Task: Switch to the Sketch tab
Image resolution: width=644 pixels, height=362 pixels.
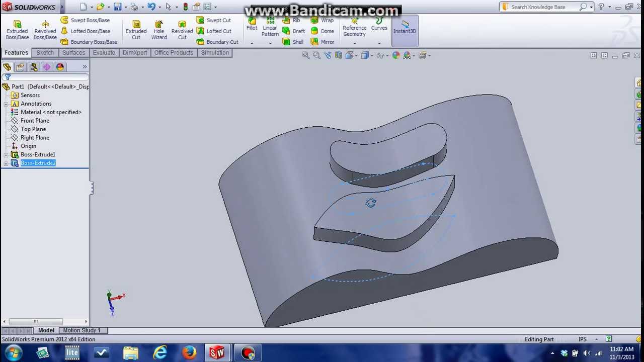Action: coord(45,53)
